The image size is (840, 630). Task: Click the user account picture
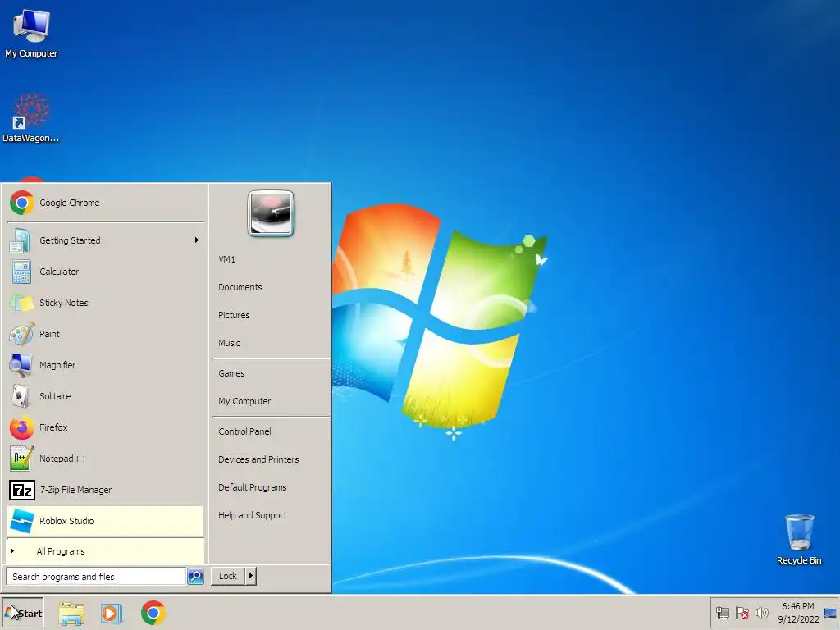[x=271, y=213]
